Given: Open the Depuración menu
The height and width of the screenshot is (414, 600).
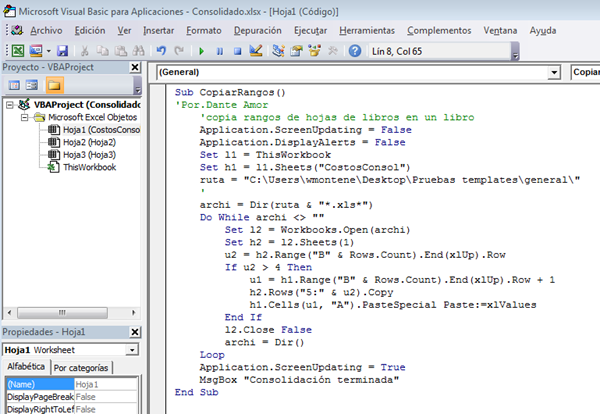Looking at the screenshot, I should tap(257, 30).
